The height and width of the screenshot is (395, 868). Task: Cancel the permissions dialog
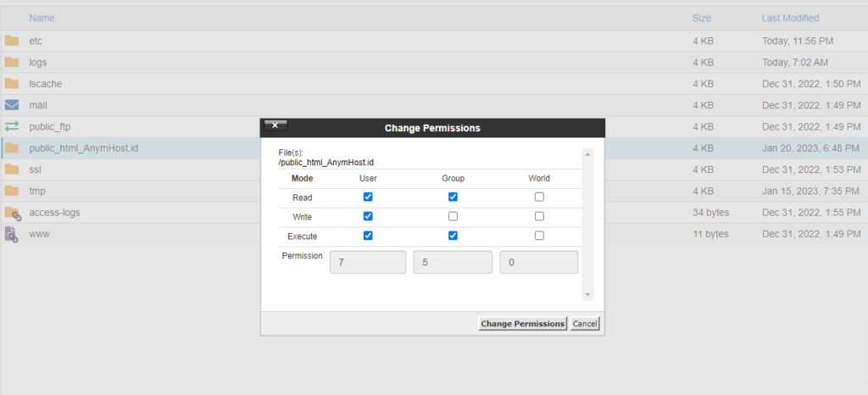click(584, 324)
